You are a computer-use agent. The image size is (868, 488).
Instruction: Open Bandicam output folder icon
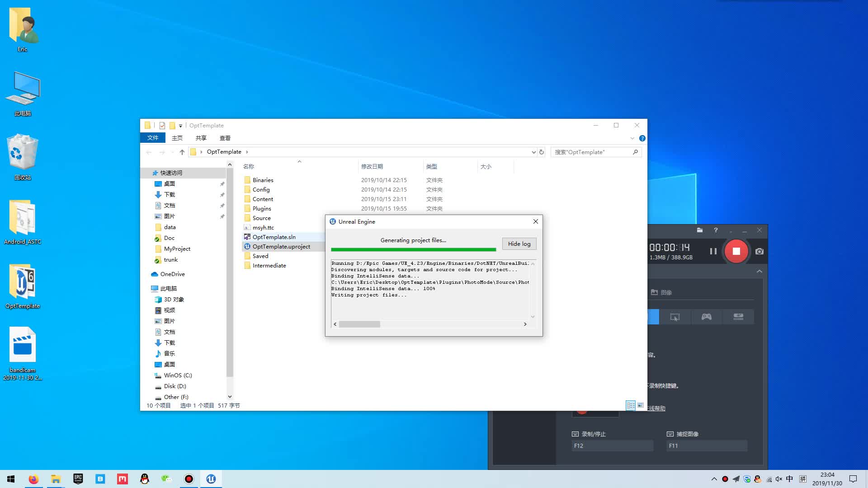(x=700, y=230)
